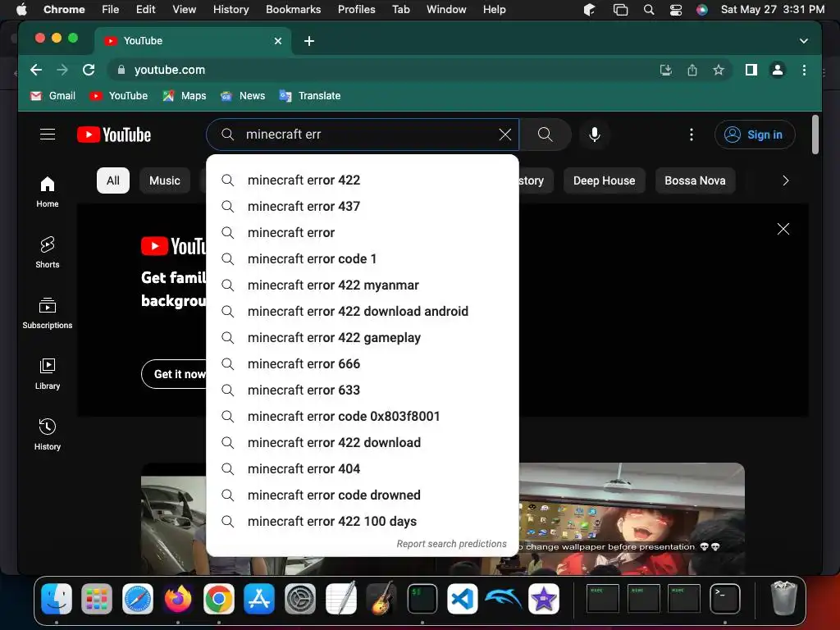Open Subscriptions from sidebar
The height and width of the screenshot is (630, 840).
(47, 313)
